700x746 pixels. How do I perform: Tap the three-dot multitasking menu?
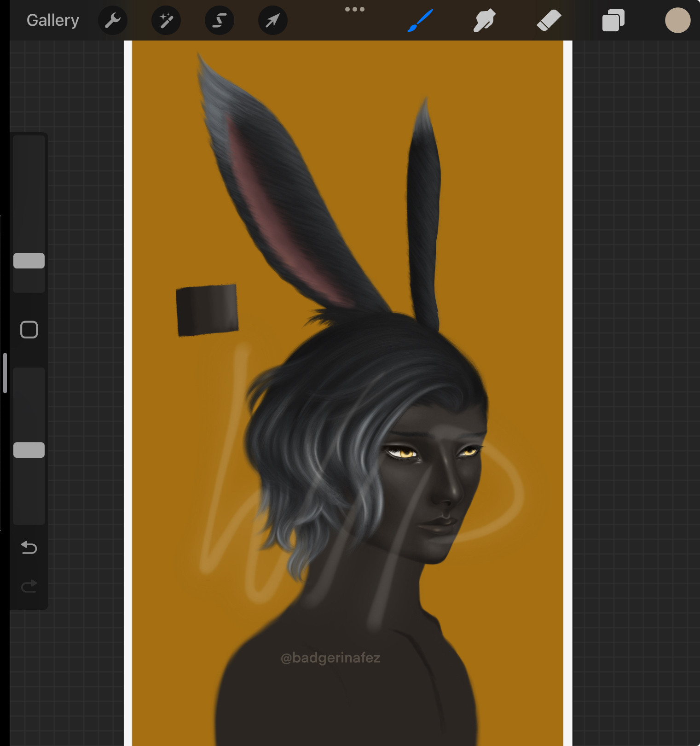(x=355, y=9)
